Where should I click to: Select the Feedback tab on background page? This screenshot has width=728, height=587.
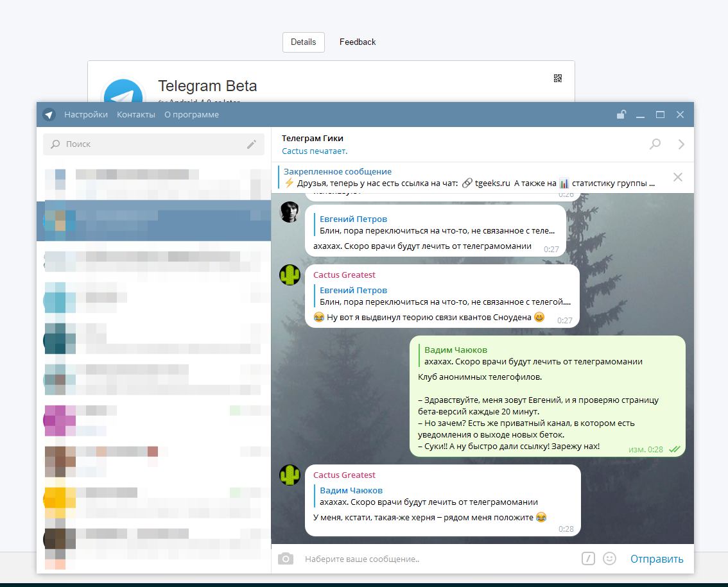[358, 42]
